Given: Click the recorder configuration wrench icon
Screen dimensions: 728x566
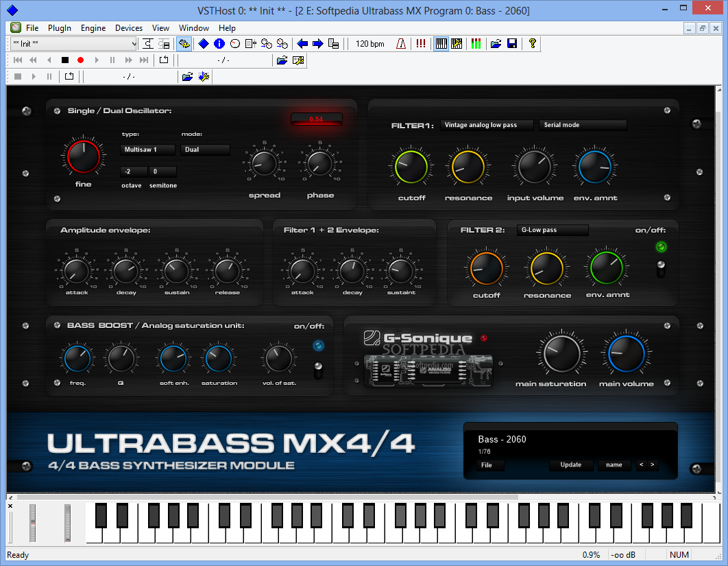Looking at the screenshot, I should click(204, 76).
